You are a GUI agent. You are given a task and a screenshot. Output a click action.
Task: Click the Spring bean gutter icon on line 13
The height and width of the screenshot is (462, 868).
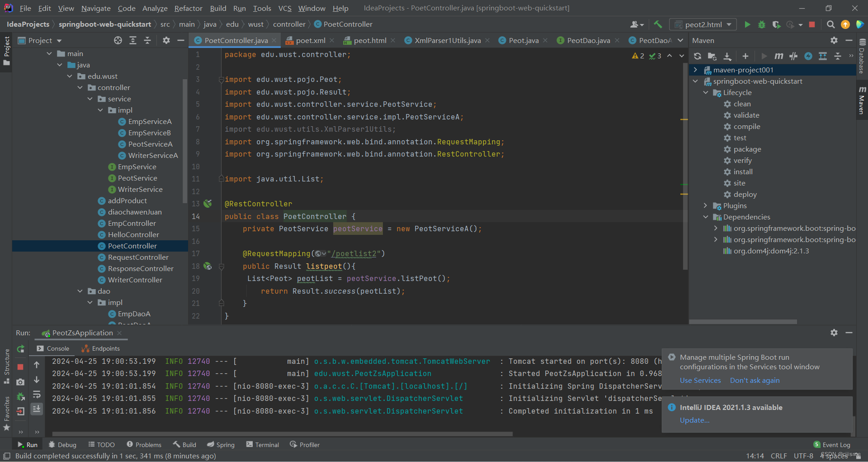point(208,204)
